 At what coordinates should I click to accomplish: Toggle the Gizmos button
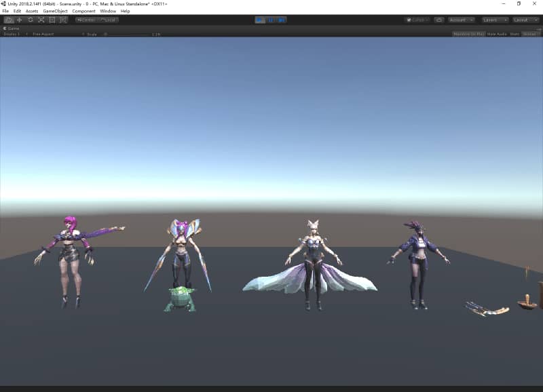click(530, 34)
